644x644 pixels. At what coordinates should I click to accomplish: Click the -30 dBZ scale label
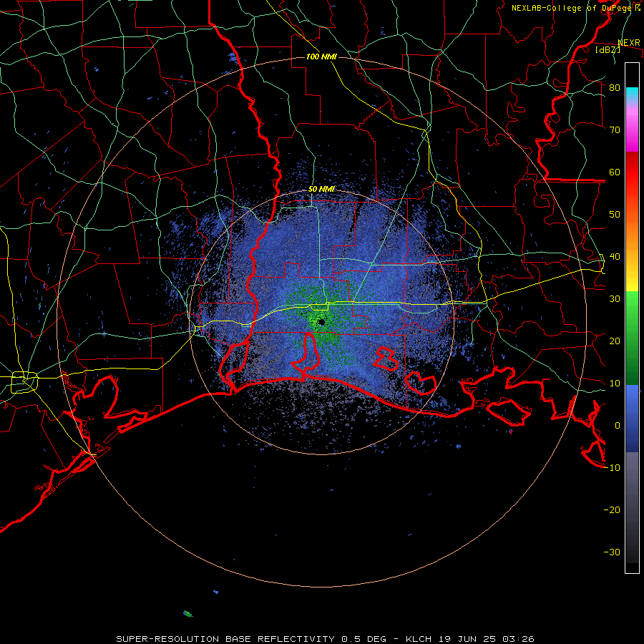coord(612,552)
